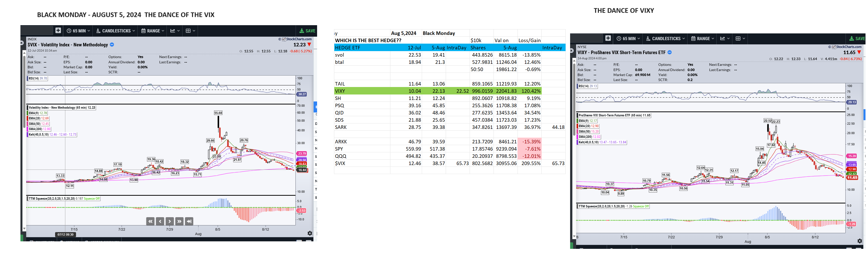This screenshot has width=868, height=277.
Task: Add a new chart using the plus icon on the VIX toolbar
Action: 58,30
